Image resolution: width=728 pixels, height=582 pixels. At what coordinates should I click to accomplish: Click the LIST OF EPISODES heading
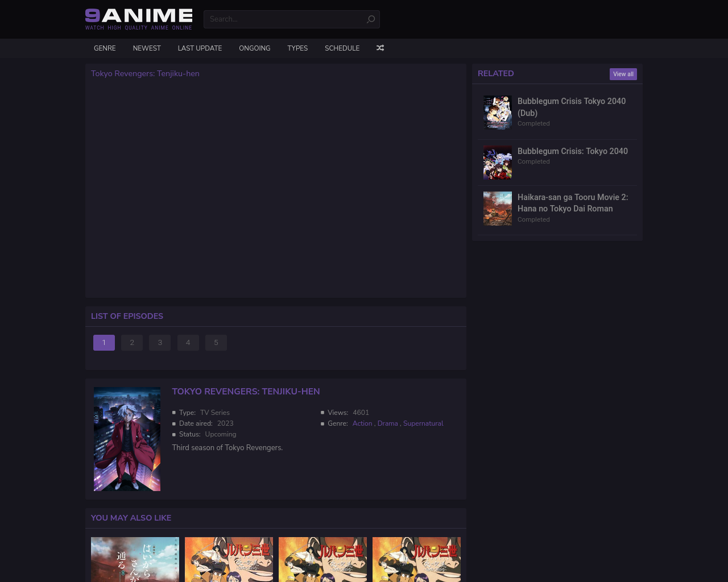pos(127,316)
